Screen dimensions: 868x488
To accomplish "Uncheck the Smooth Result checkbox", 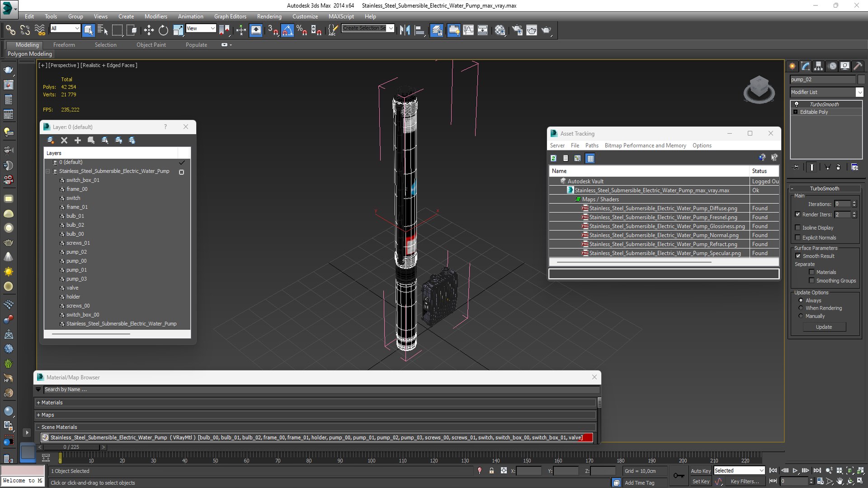I will [798, 256].
